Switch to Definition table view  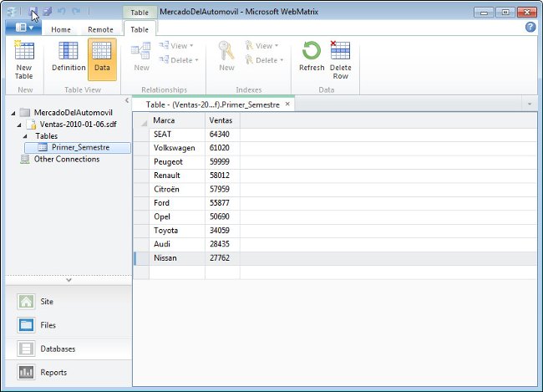coord(69,57)
